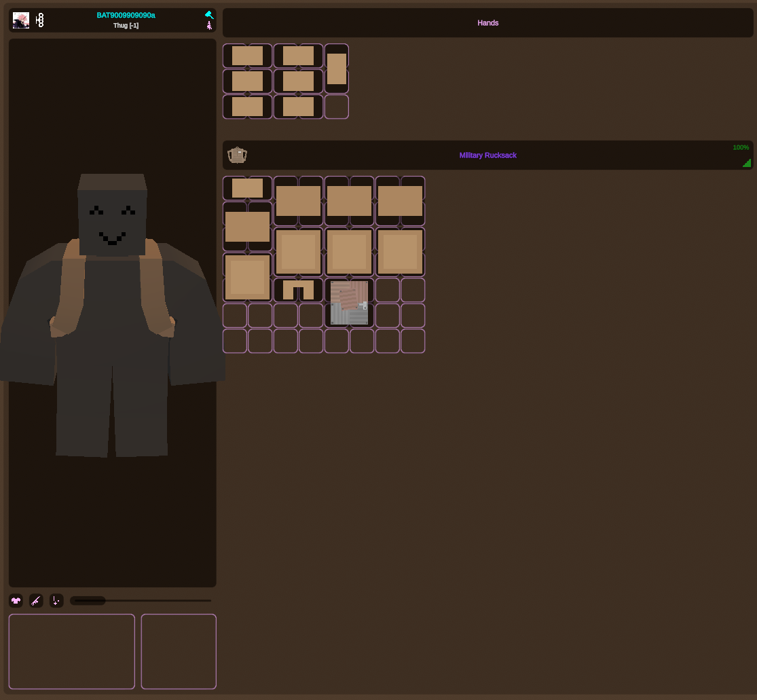Image resolution: width=757 pixels, height=700 pixels.
Task: Click the green quality bars icon
Action: point(747,163)
